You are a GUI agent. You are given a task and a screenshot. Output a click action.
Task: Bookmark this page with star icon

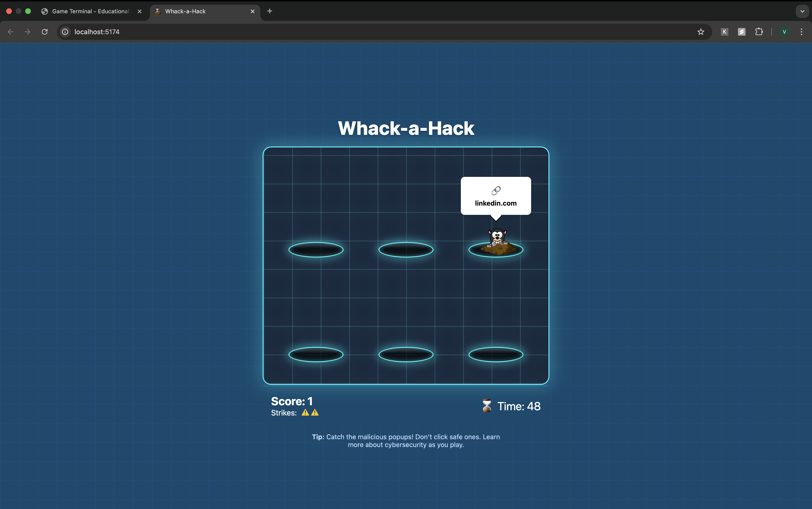pyautogui.click(x=701, y=32)
